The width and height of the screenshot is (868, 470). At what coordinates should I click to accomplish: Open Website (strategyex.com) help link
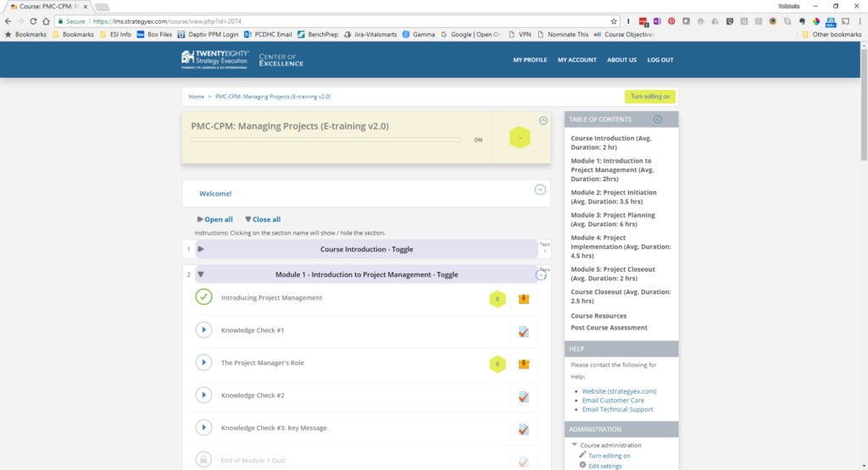pyautogui.click(x=619, y=391)
